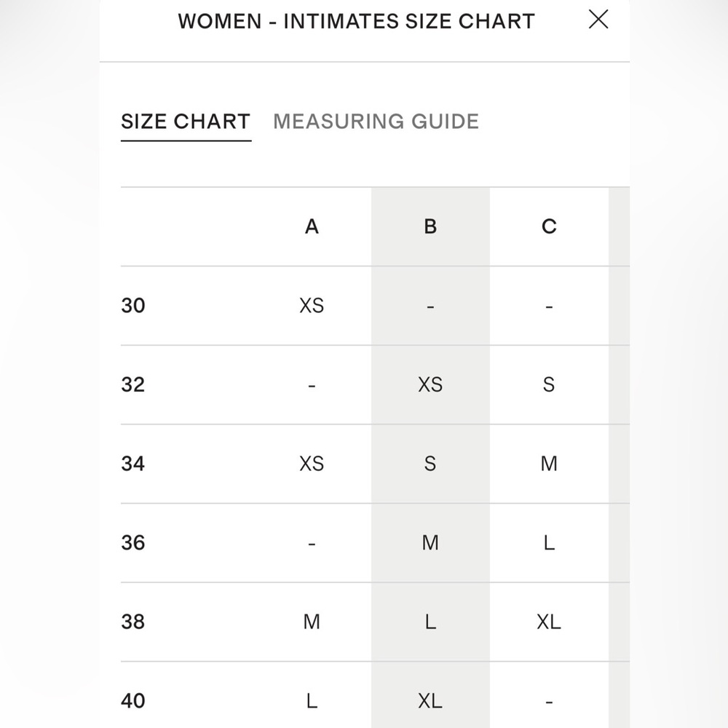Click the L cell for 36C
The width and height of the screenshot is (728, 728).
click(549, 542)
